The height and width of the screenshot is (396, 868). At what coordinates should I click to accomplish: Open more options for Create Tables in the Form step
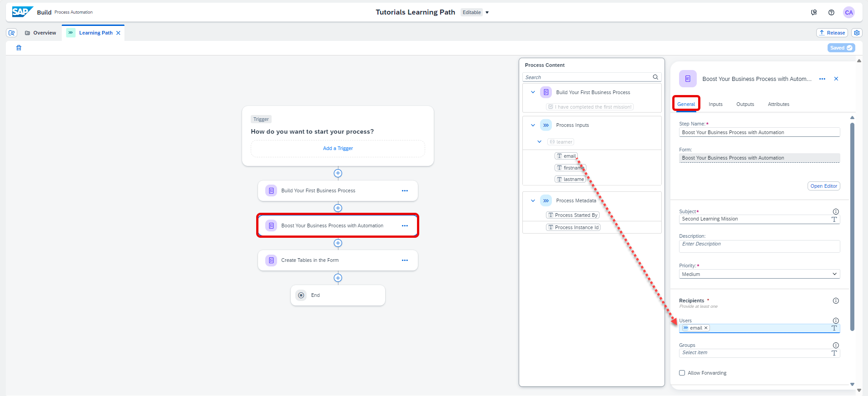click(405, 261)
